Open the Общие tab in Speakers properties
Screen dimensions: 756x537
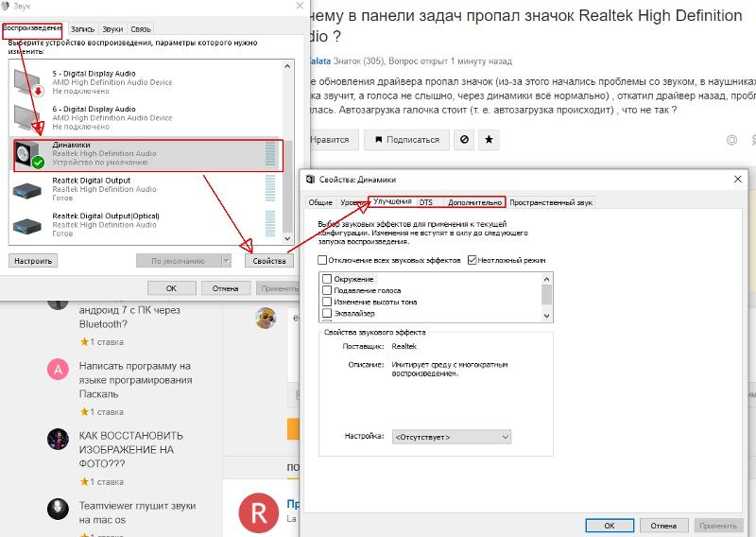pyautogui.click(x=320, y=202)
